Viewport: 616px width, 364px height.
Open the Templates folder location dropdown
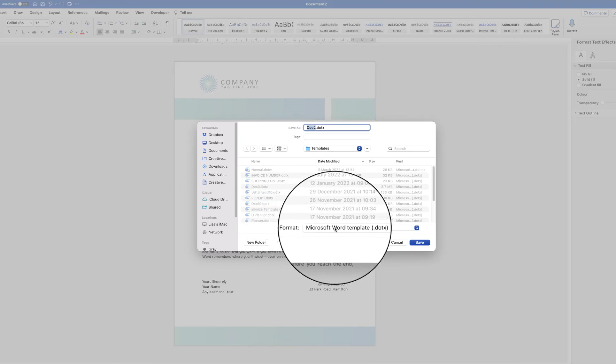point(333,148)
